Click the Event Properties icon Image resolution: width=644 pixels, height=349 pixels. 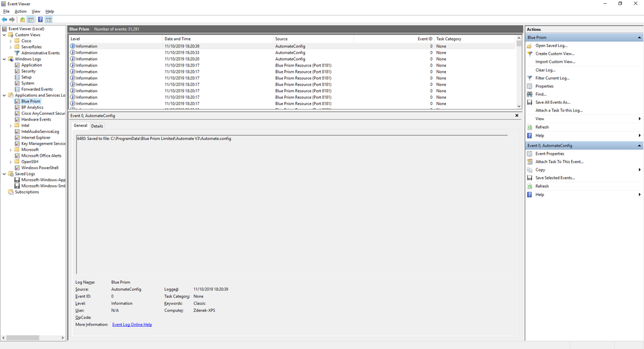pos(529,154)
